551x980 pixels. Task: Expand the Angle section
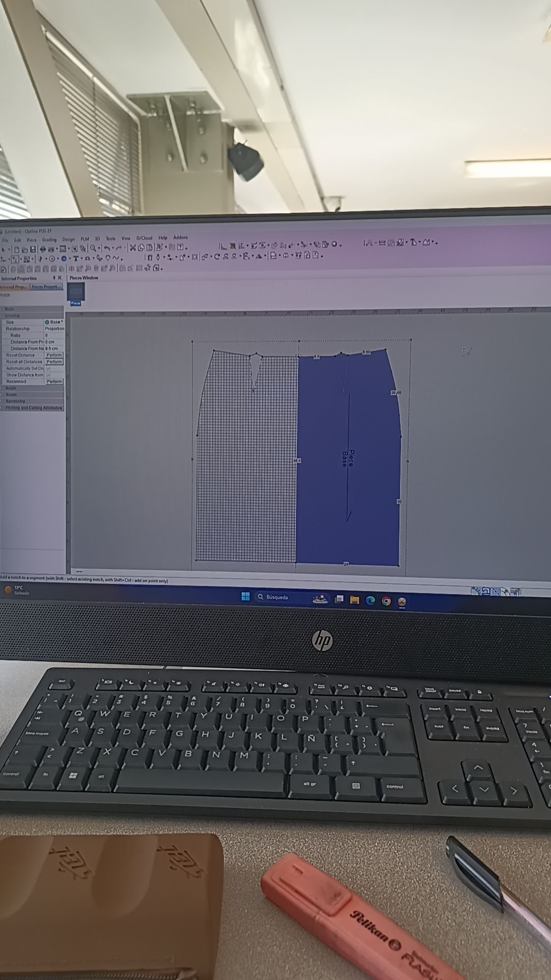point(32,388)
